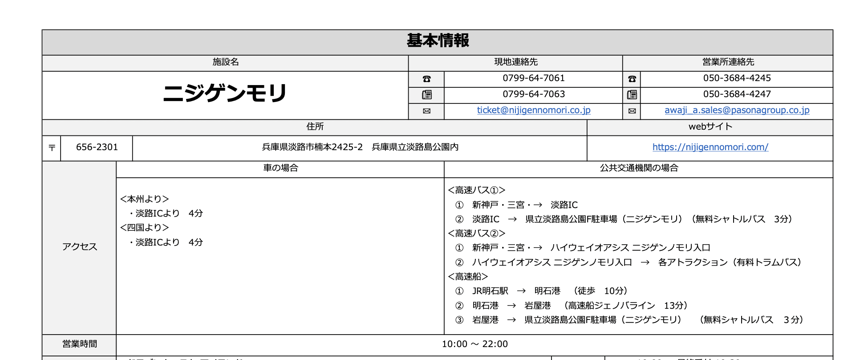The height and width of the screenshot is (360, 868).
Task: Select the 各アトラクション(有料トラムバス) line
Action: [x=628, y=263]
